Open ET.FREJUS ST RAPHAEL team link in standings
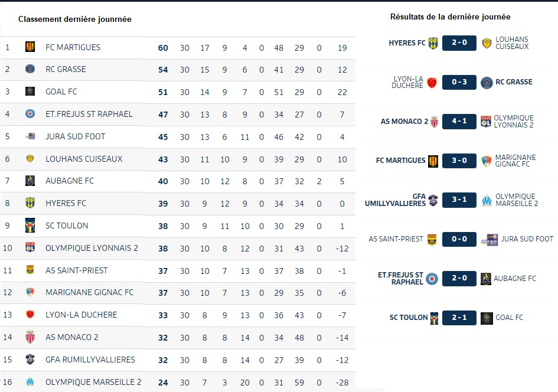 pyautogui.click(x=89, y=114)
